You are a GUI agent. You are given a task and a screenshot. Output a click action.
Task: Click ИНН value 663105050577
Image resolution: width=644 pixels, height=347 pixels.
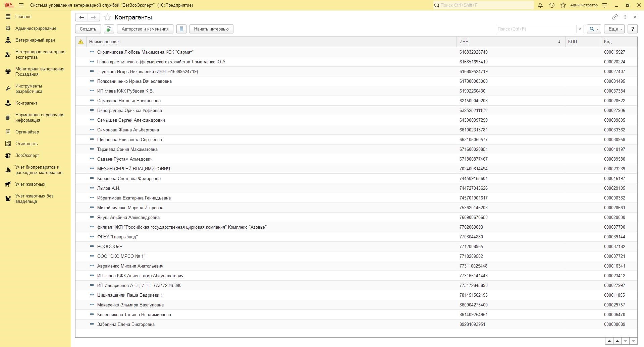tap(473, 139)
